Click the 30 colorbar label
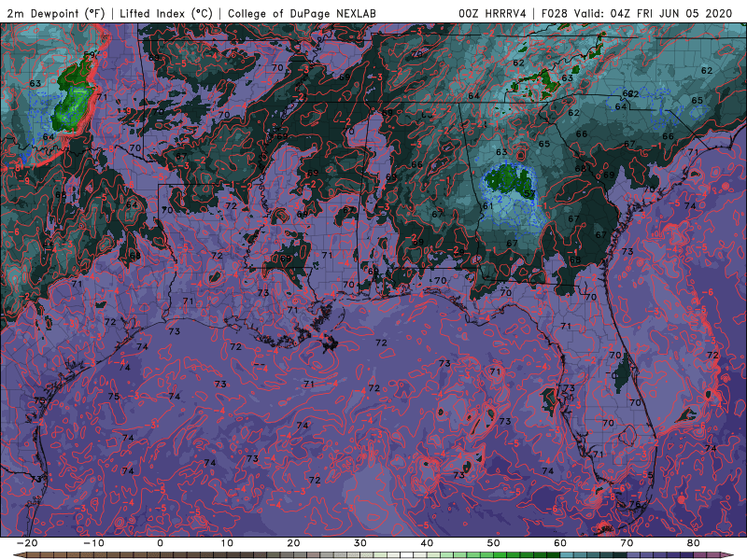 360,543
